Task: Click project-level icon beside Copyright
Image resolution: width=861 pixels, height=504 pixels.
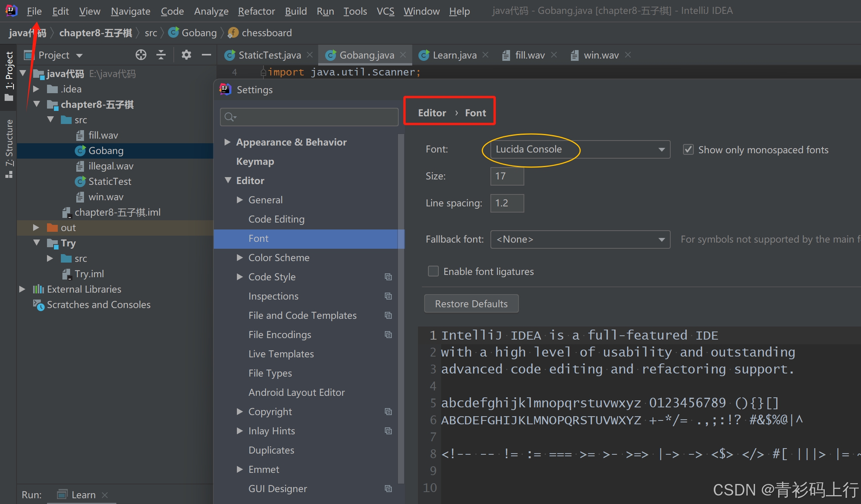Action: point(388,412)
